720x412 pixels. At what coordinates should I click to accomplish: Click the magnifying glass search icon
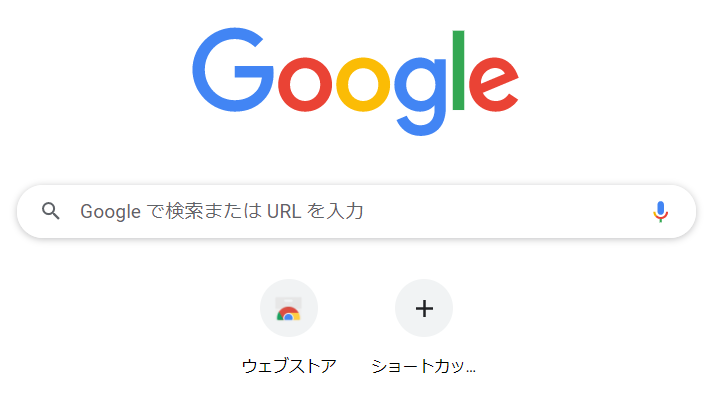point(51,211)
